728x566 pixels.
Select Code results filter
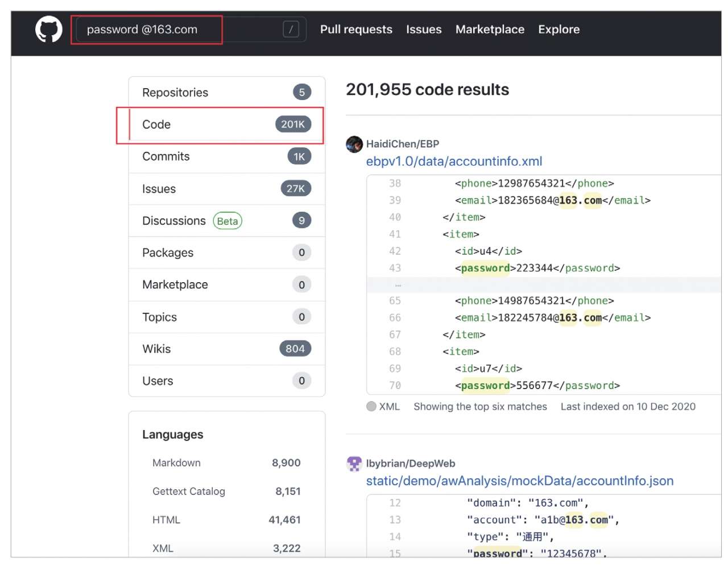tap(227, 124)
